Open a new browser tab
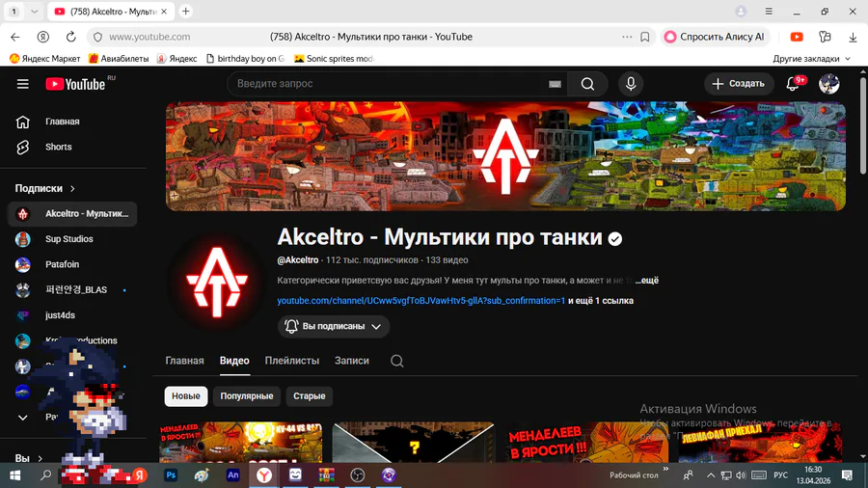Image resolution: width=868 pixels, height=488 pixels. (x=186, y=11)
